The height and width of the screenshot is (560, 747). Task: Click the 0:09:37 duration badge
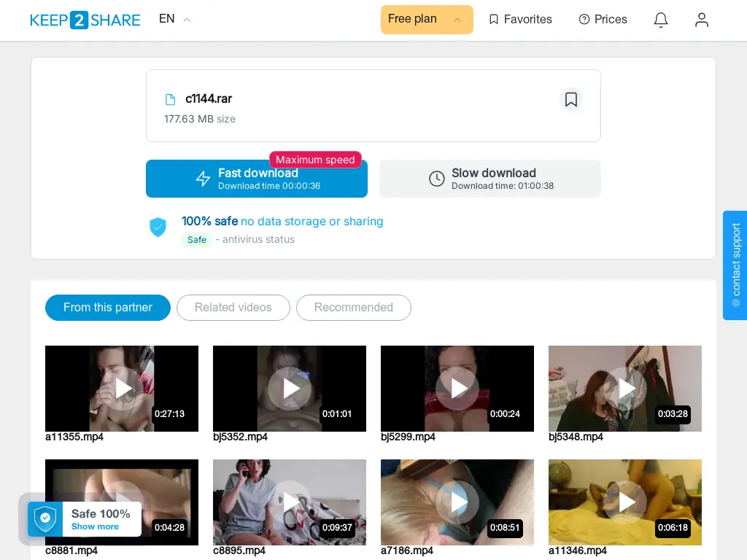coord(337,528)
